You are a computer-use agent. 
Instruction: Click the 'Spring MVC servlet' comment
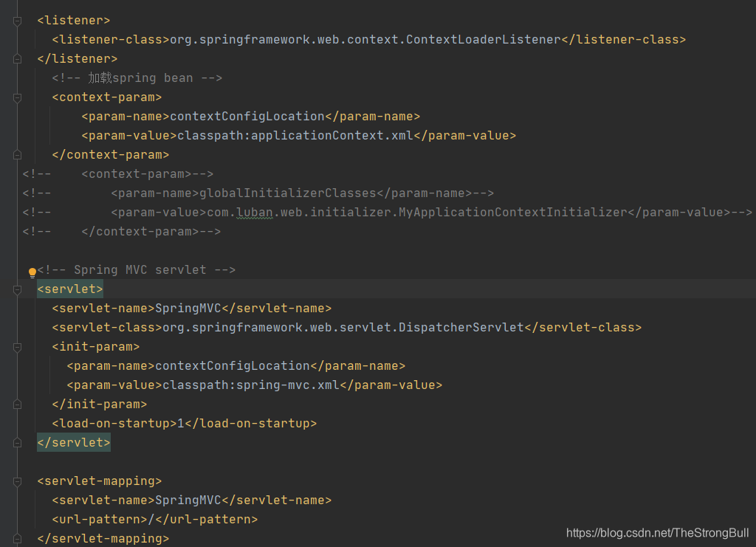click(137, 270)
